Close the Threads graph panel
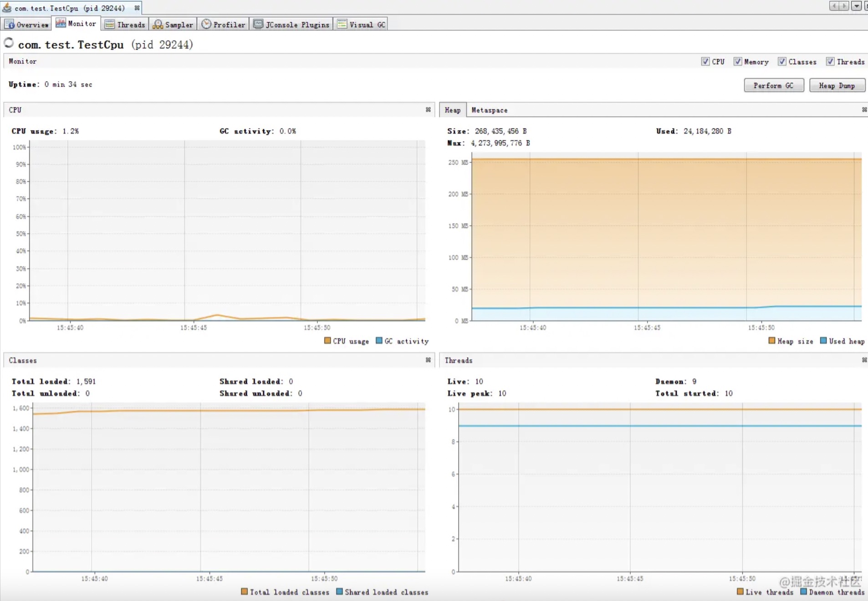This screenshot has width=868, height=601. (x=864, y=360)
